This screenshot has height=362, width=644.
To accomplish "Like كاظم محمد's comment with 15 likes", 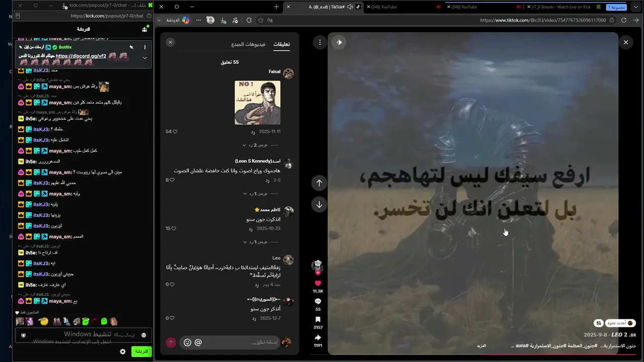I will click(x=174, y=228).
